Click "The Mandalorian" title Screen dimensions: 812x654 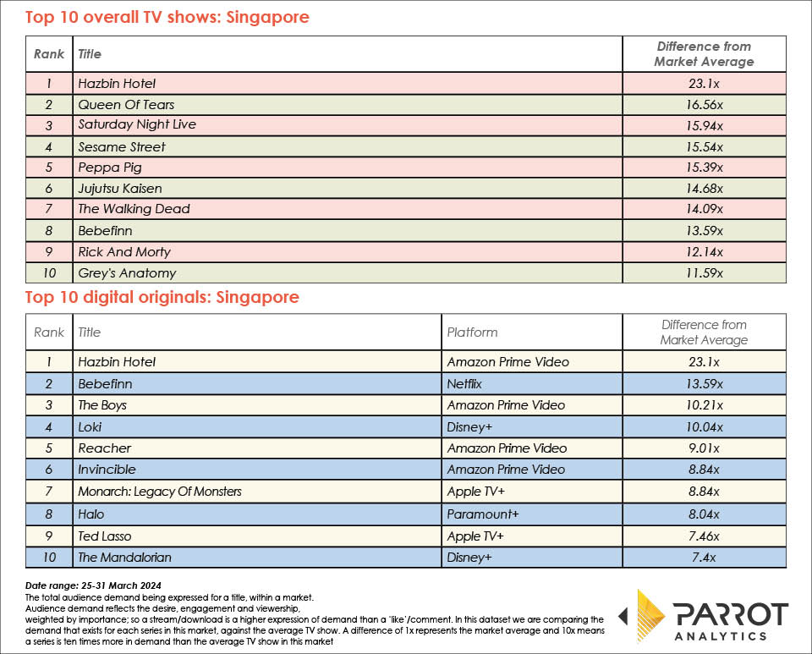click(x=125, y=558)
